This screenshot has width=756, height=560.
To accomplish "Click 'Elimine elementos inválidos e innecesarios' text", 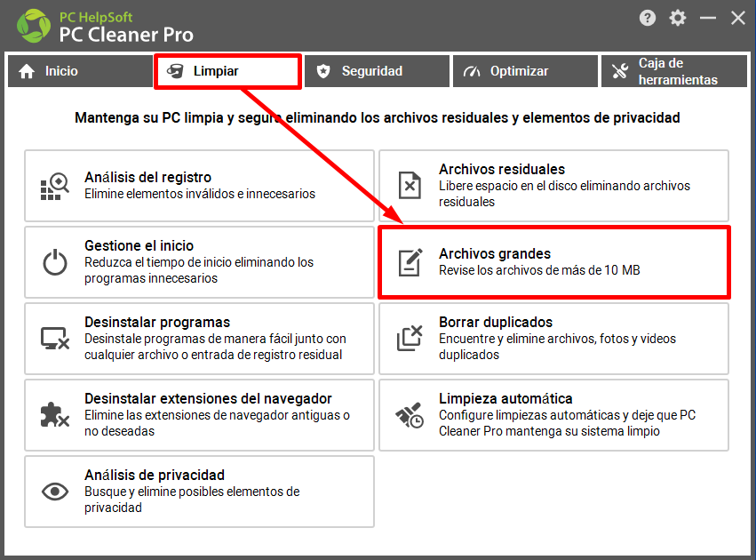I will [x=200, y=194].
